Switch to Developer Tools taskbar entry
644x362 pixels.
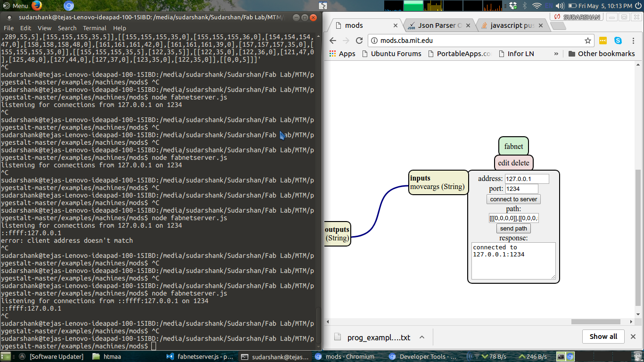click(x=423, y=357)
